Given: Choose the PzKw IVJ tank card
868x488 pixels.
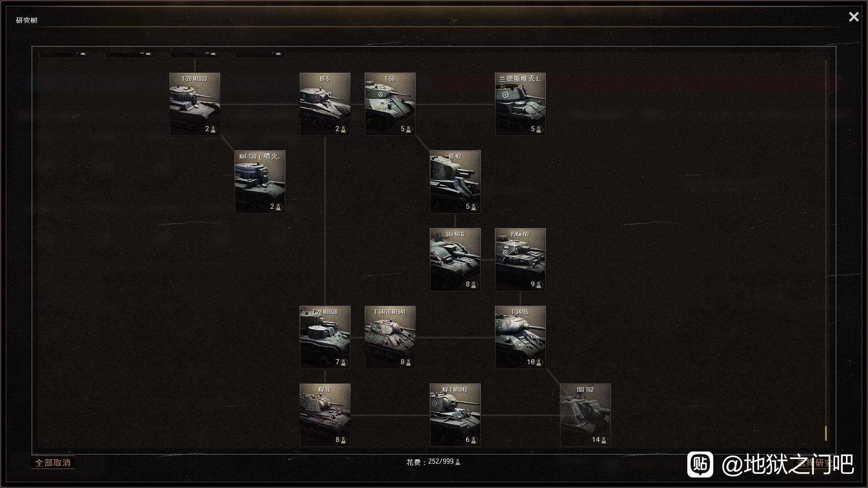Looking at the screenshot, I should pyautogui.click(x=520, y=260).
